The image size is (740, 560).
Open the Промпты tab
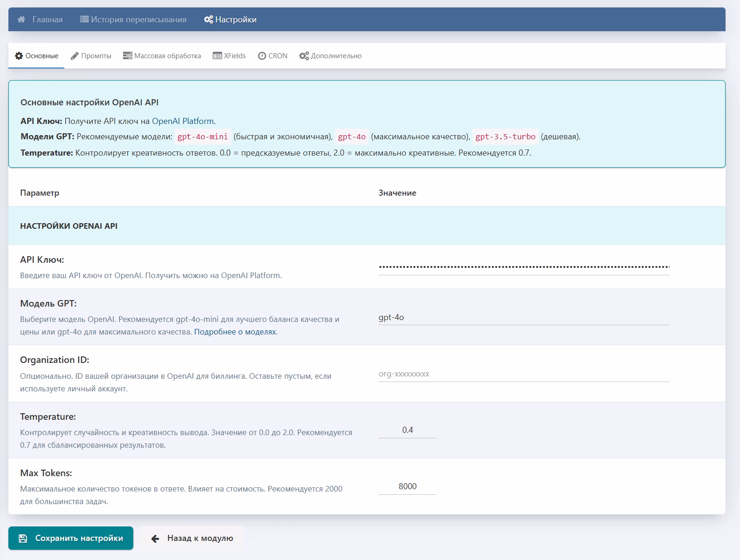91,56
